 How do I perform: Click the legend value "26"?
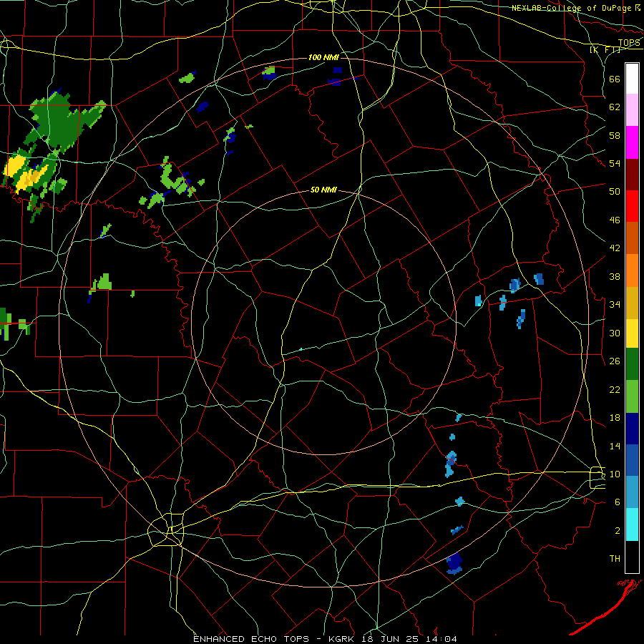point(615,361)
